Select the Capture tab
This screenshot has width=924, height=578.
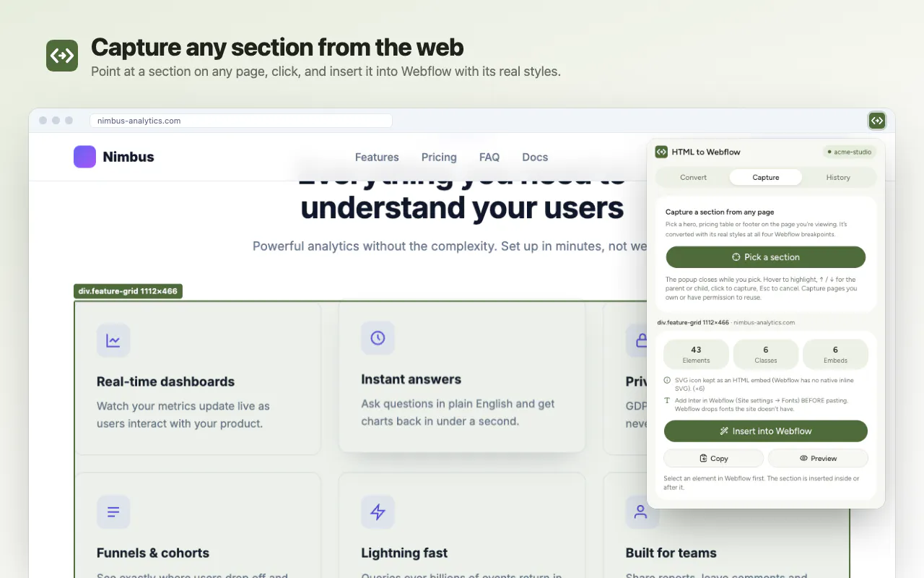(766, 177)
